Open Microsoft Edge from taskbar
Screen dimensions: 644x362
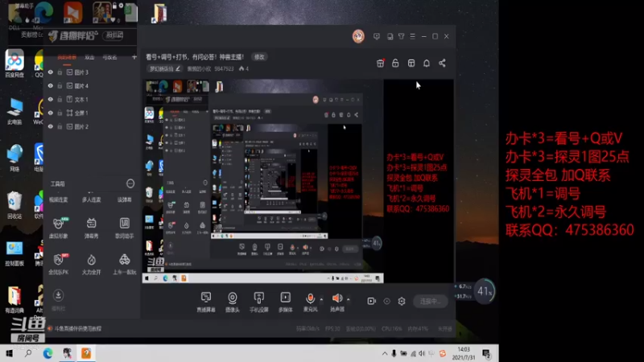(47, 353)
